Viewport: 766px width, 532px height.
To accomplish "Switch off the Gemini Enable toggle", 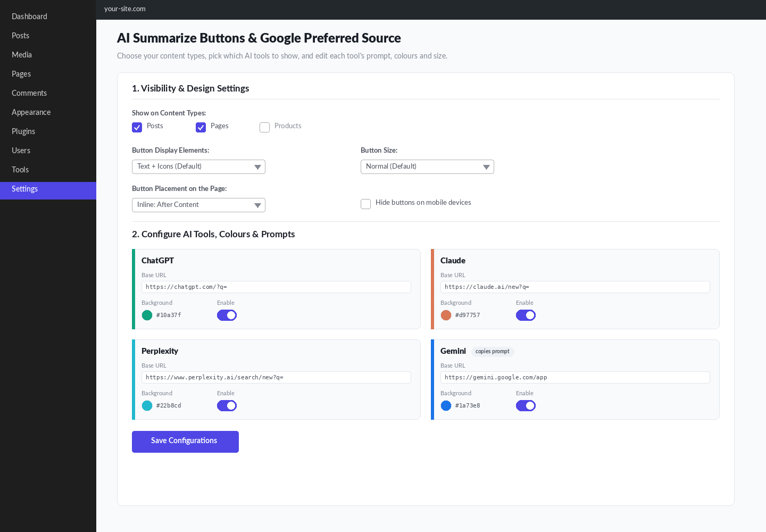I will pos(526,405).
